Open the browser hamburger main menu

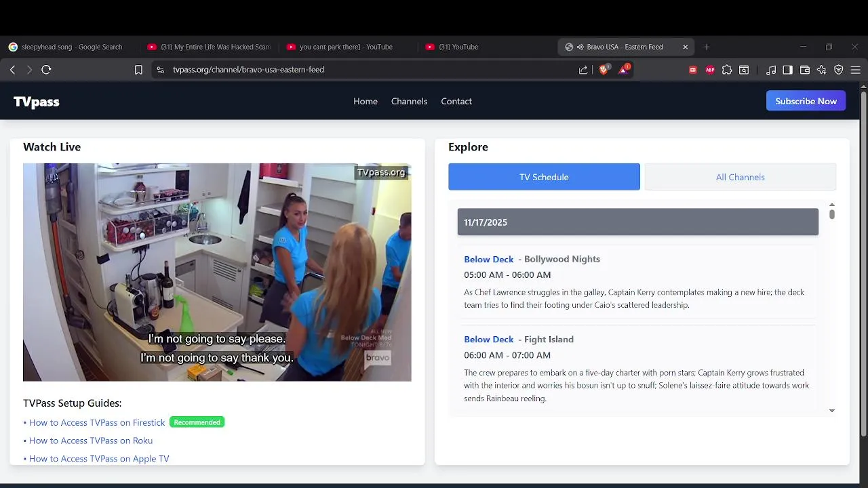pyautogui.click(x=856, y=70)
